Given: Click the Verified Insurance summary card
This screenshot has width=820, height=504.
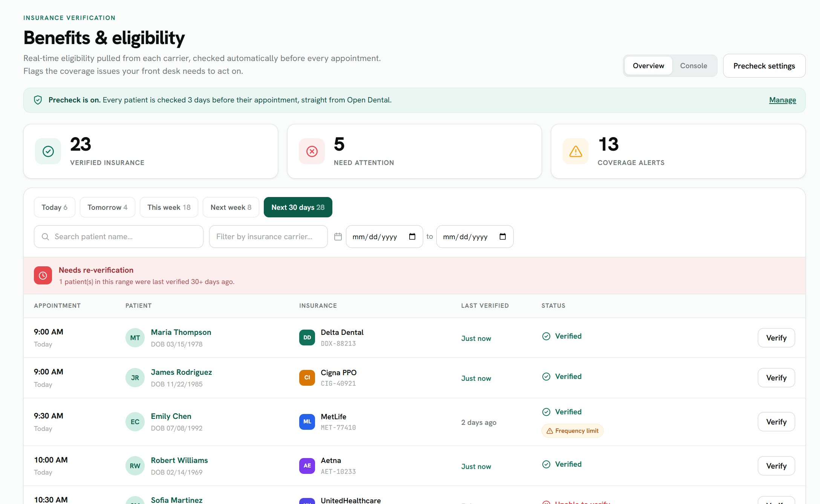Looking at the screenshot, I should [151, 151].
